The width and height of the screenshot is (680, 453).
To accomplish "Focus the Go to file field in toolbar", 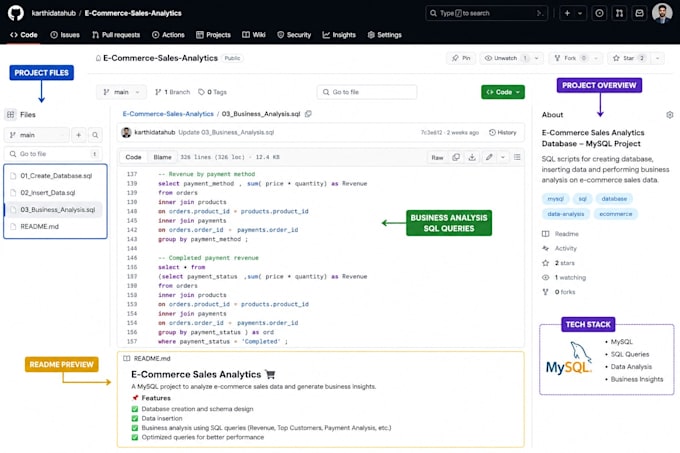I will pos(367,92).
